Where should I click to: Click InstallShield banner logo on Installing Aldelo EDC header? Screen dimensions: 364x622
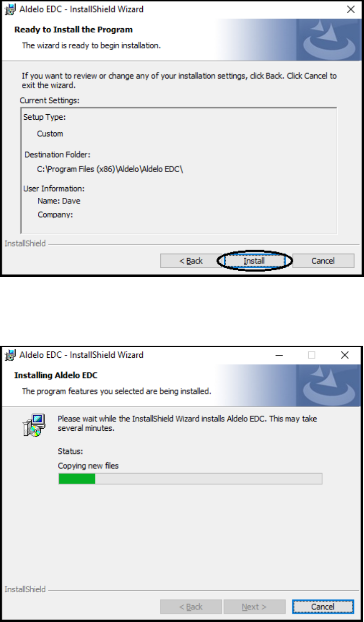click(328, 385)
